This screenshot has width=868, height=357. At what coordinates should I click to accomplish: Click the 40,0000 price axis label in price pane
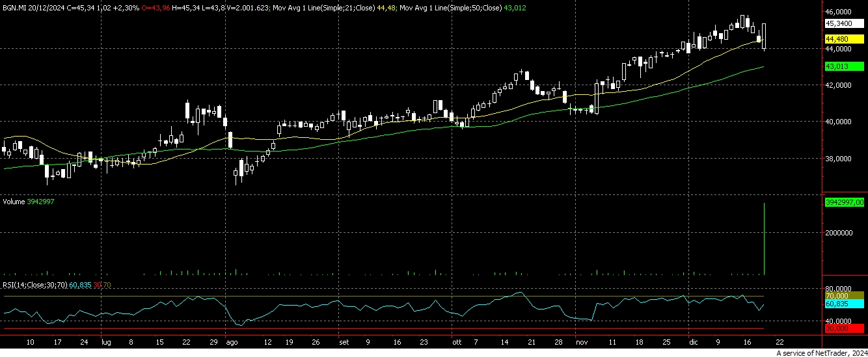(839, 122)
